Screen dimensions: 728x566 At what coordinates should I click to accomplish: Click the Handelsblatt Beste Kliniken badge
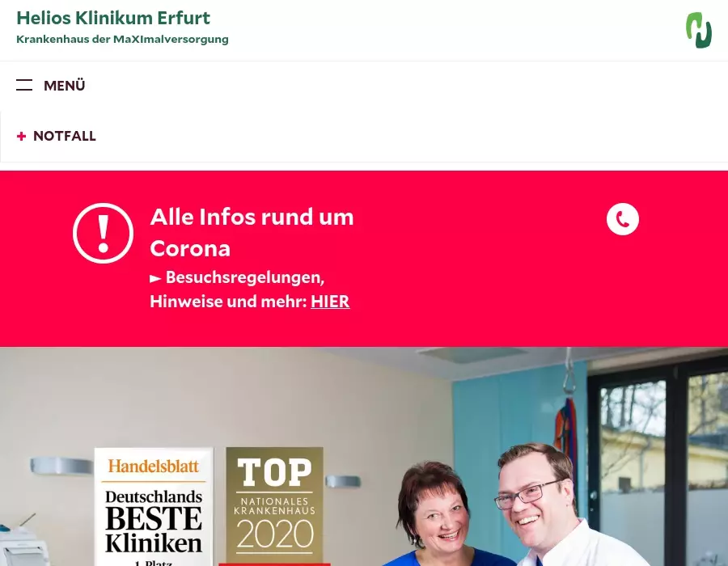(x=154, y=507)
